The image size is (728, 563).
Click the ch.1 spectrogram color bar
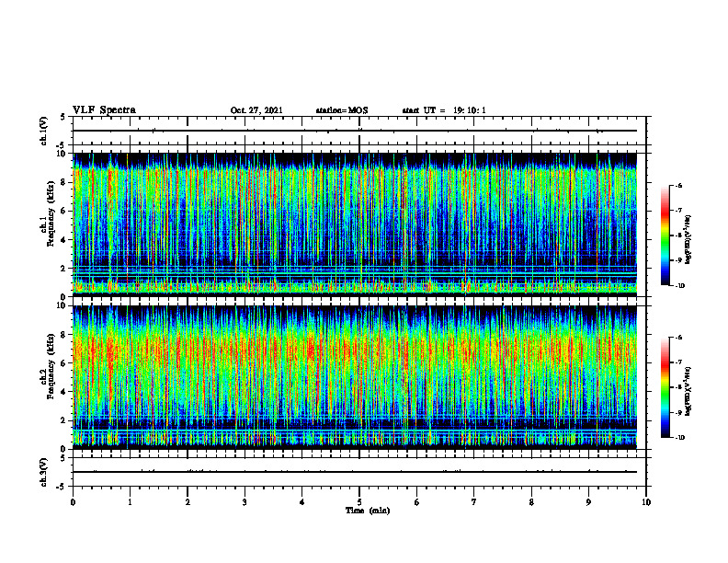click(665, 236)
